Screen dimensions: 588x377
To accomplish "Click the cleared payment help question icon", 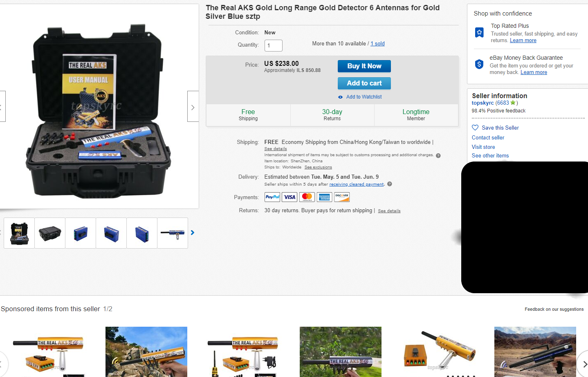I will tap(390, 184).
